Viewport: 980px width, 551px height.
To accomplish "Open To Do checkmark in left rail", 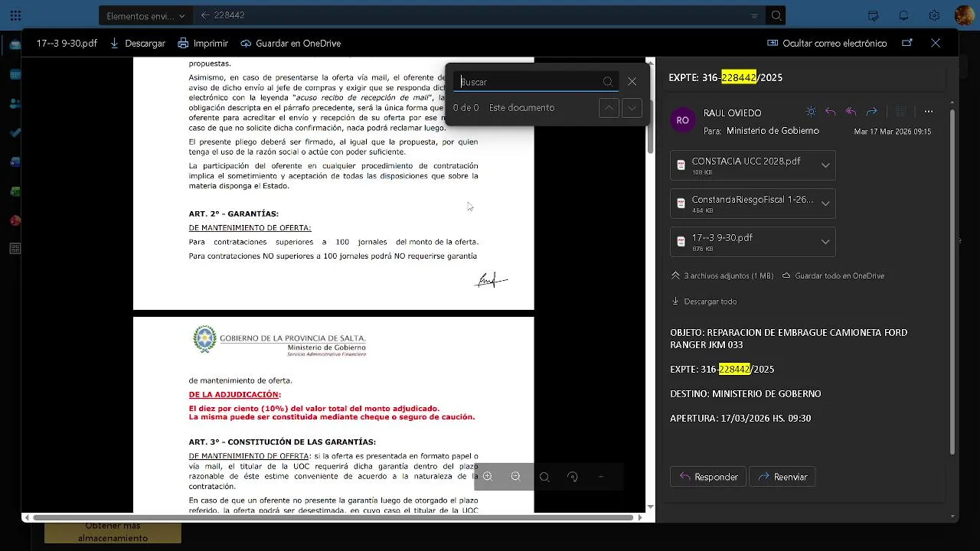I will (15, 132).
